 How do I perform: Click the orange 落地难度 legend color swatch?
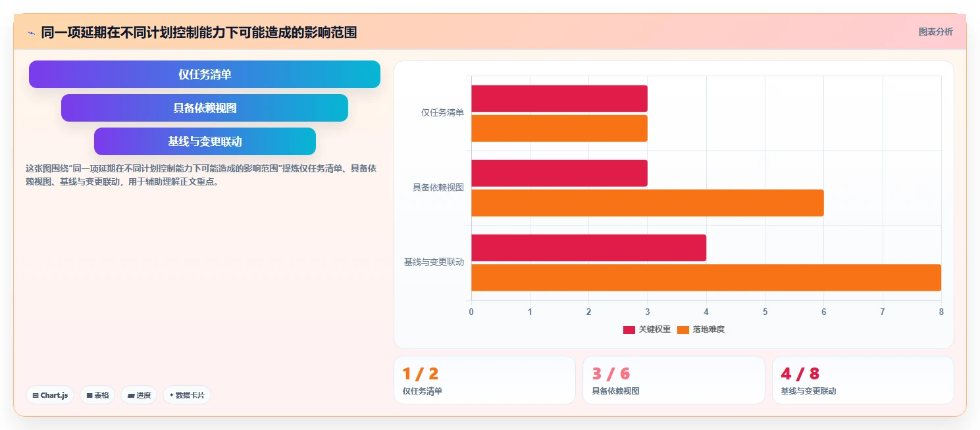(683, 329)
